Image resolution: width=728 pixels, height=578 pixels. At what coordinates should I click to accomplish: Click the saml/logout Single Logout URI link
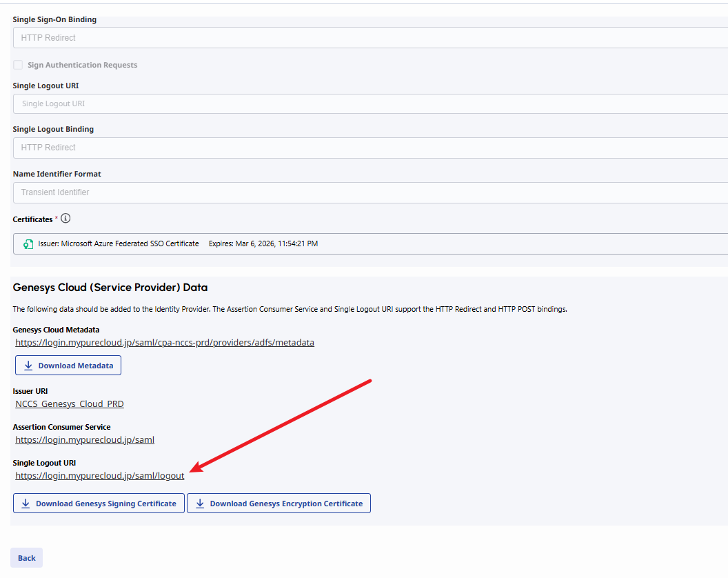pyautogui.click(x=100, y=475)
